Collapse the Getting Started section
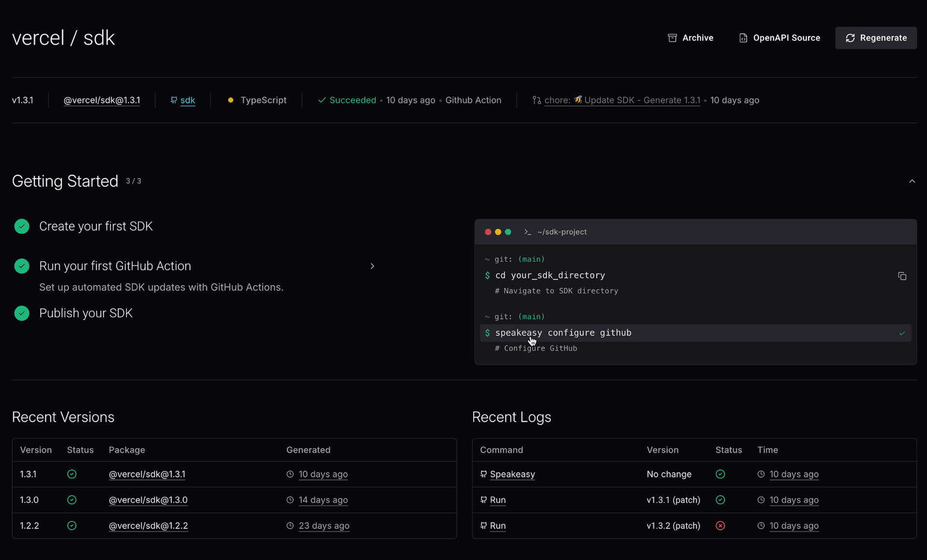The image size is (927, 560). coord(912,181)
